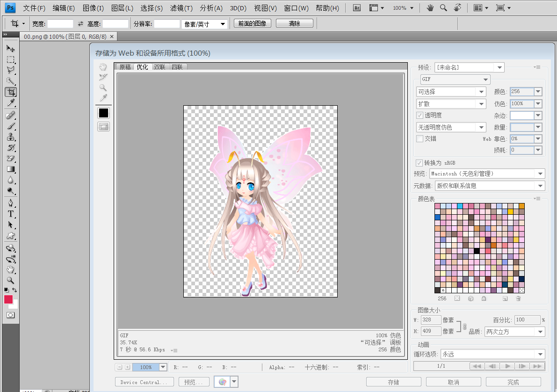This screenshot has width=557, height=392.
Task: Open the 可选择 color reduction dropdown
Action: (451, 92)
